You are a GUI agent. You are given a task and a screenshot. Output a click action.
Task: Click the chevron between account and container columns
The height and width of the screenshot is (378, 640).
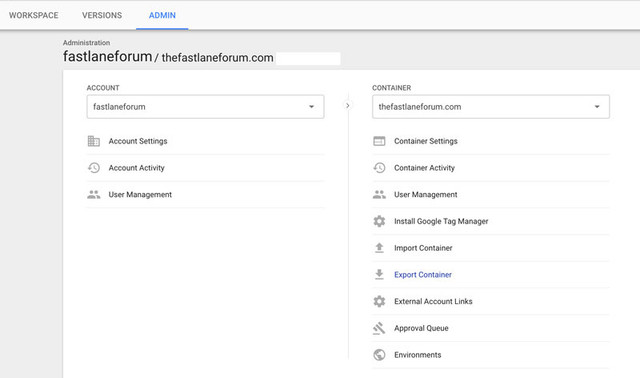tap(347, 105)
